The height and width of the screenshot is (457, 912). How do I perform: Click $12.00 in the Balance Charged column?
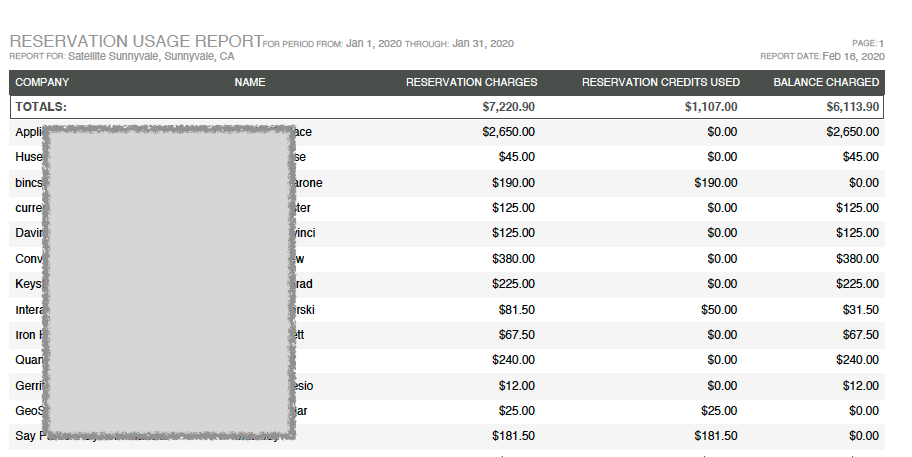pos(861,385)
